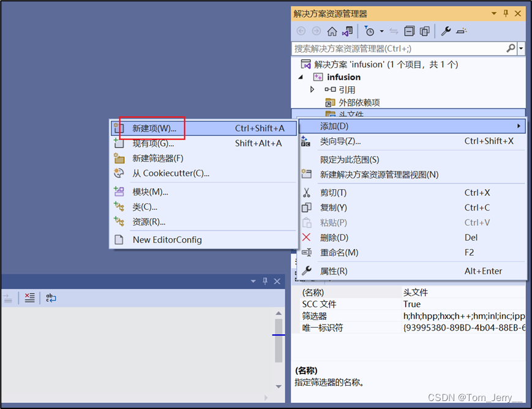Image resolution: width=532 pixels, height=409 pixels.
Task: Click the new solution view icon
Action: pos(306,174)
